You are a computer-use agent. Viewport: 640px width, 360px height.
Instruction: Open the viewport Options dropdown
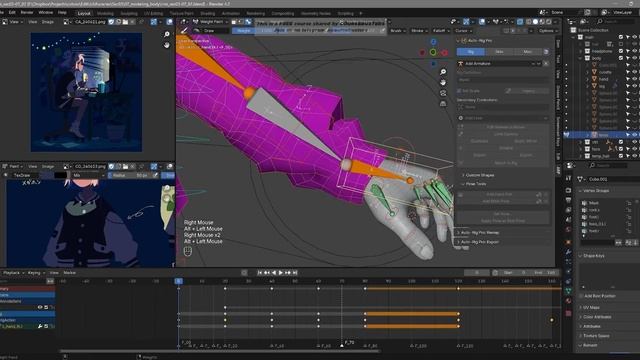pyautogui.click(x=547, y=31)
